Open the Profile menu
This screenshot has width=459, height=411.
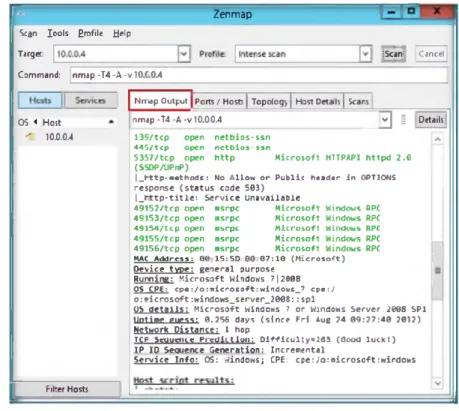[x=90, y=33]
